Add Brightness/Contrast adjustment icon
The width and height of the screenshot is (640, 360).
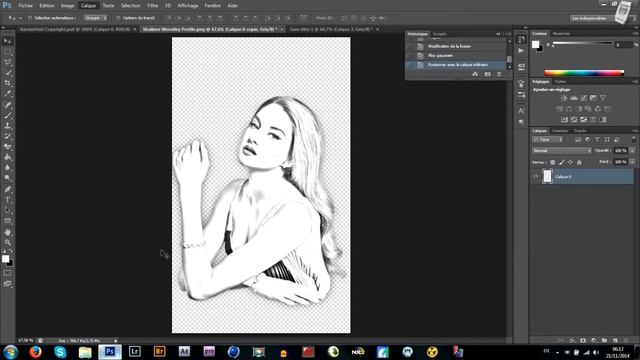click(564, 98)
